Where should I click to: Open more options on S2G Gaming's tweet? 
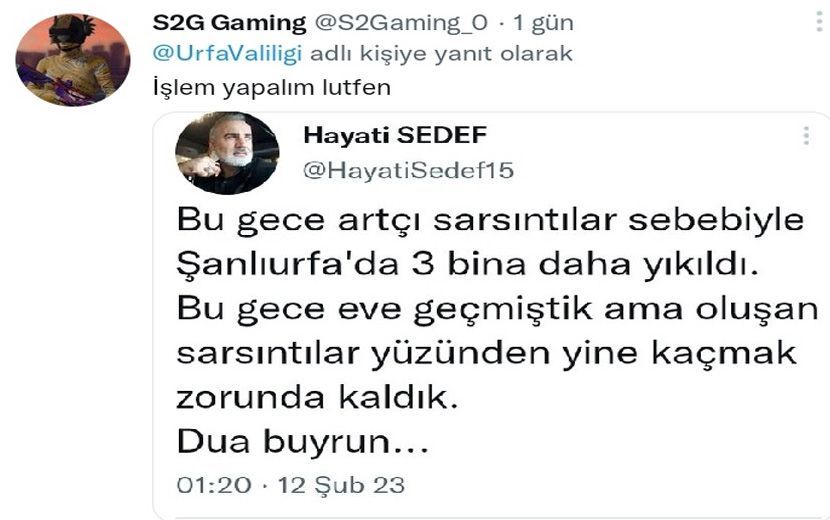pos(819,22)
